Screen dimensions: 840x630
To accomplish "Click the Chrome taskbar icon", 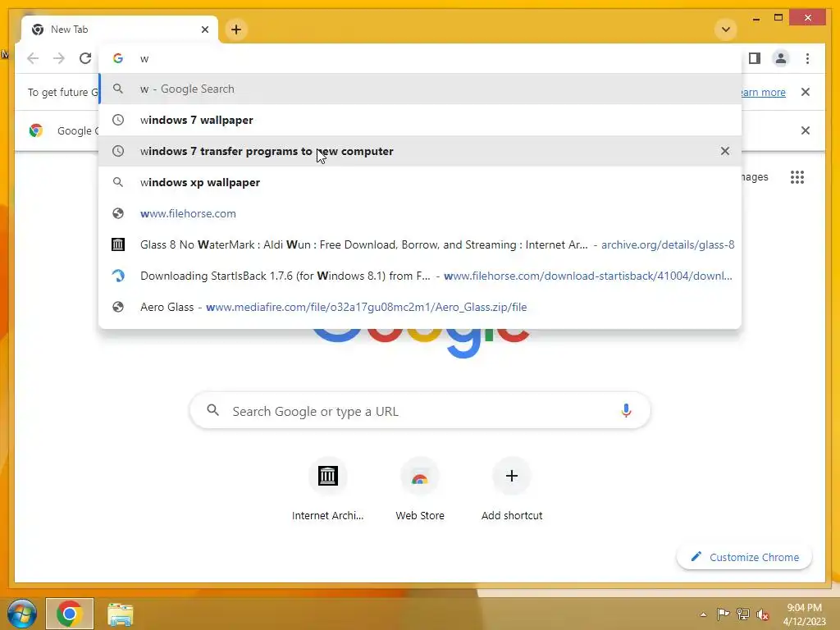I will tap(70, 614).
